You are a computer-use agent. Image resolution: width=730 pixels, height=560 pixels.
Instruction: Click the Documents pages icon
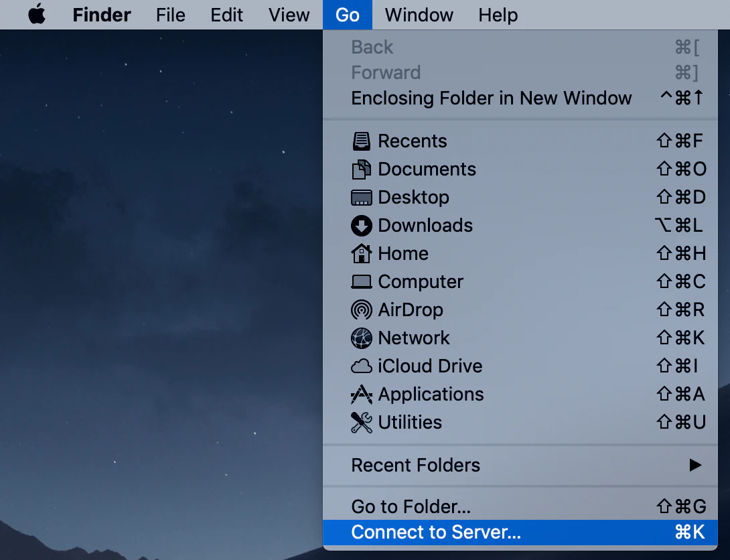coord(361,169)
